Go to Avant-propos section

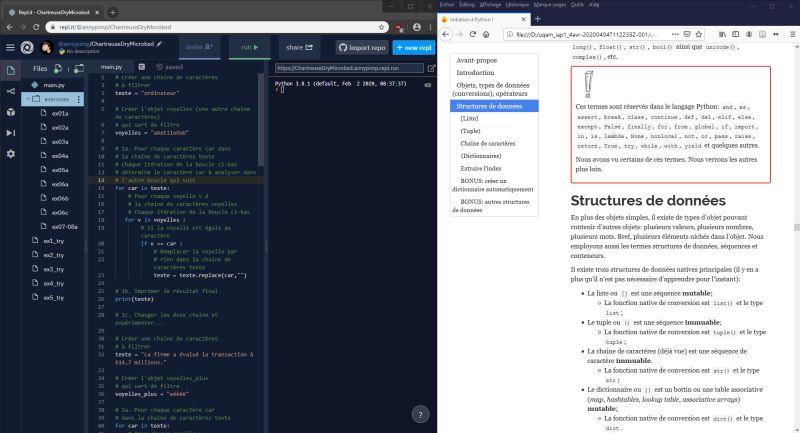click(x=477, y=60)
